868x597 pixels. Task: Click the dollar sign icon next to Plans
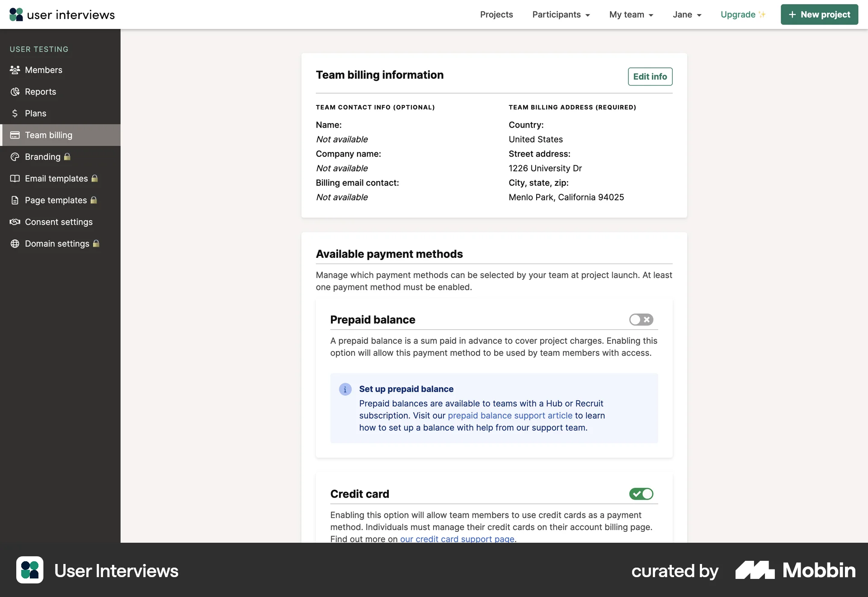coord(15,113)
